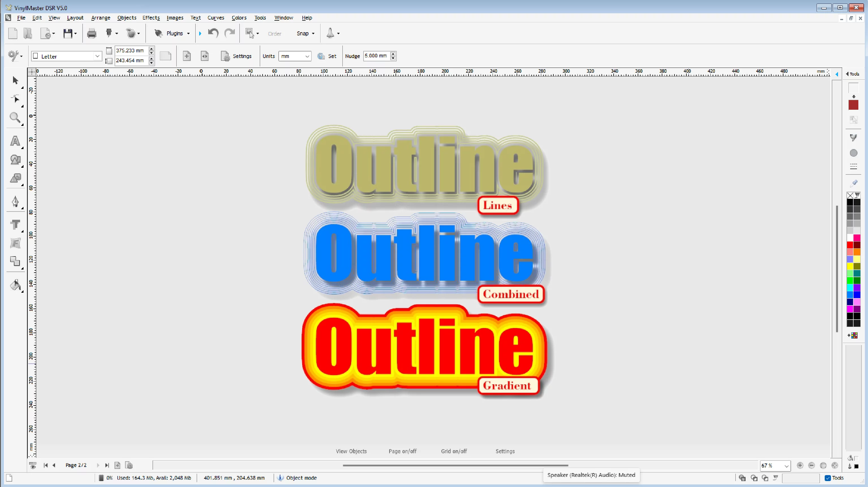Select the pen drawing tool
Screen dimensions: 868x487
pos(15,202)
